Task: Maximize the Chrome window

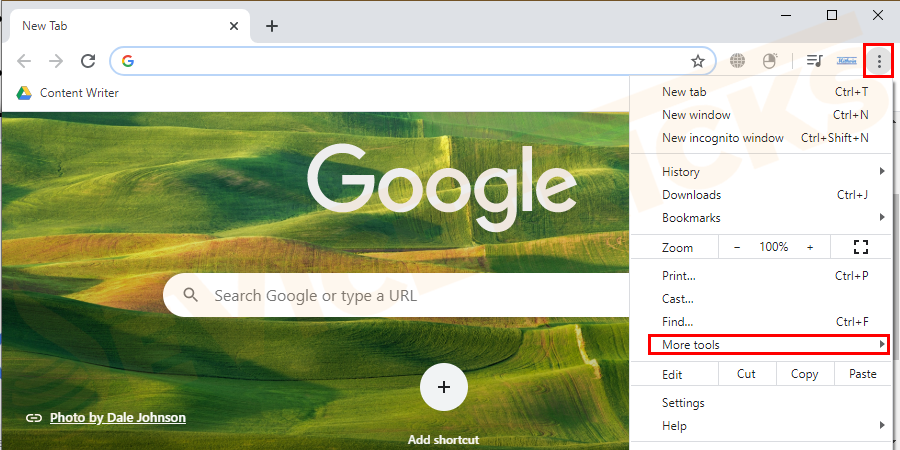Action: pos(832,15)
